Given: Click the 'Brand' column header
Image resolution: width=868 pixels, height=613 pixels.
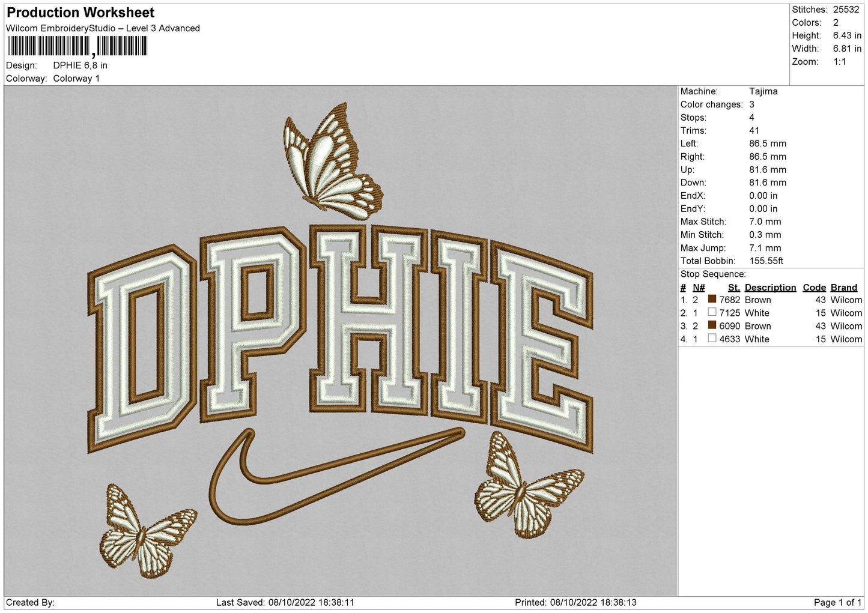Looking at the screenshot, I should click(843, 288).
